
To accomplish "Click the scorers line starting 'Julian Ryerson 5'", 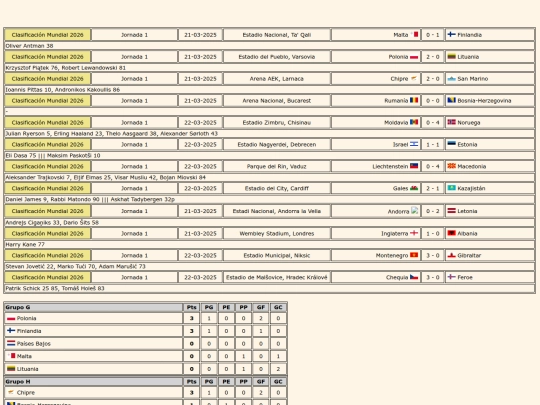I will 112,134.
